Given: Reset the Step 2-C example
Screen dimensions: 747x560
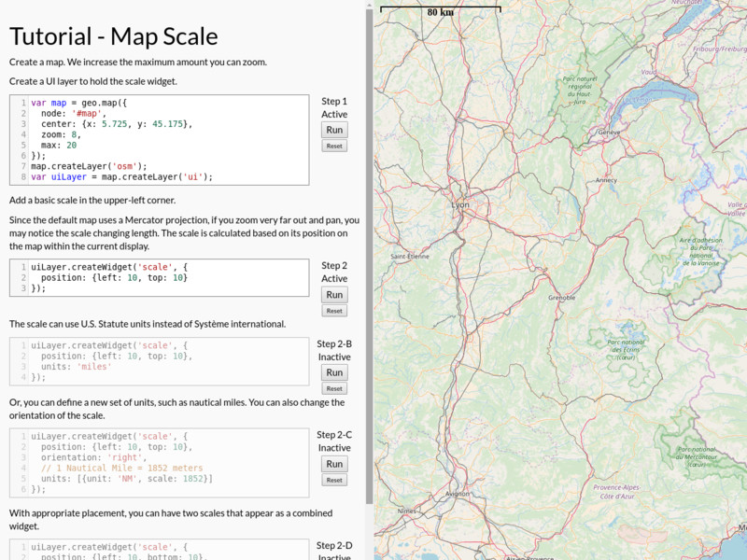Looking at the screenshot, I should [x=334, y=480].
